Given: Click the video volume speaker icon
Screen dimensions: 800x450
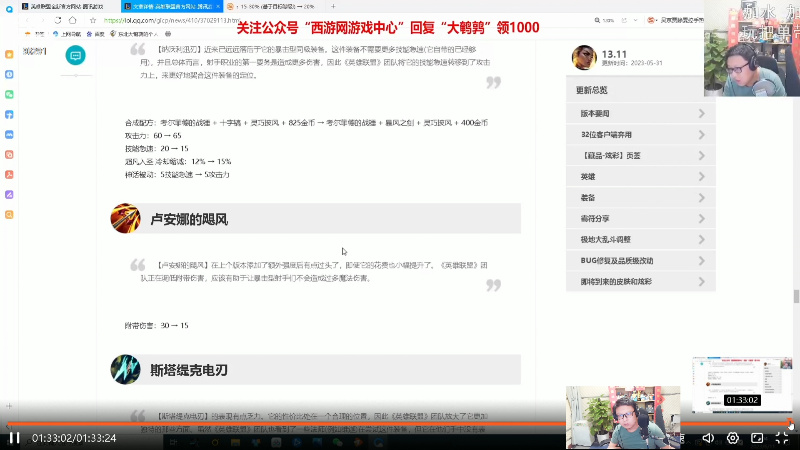Looking at the screenshot, I should [708, 438].
